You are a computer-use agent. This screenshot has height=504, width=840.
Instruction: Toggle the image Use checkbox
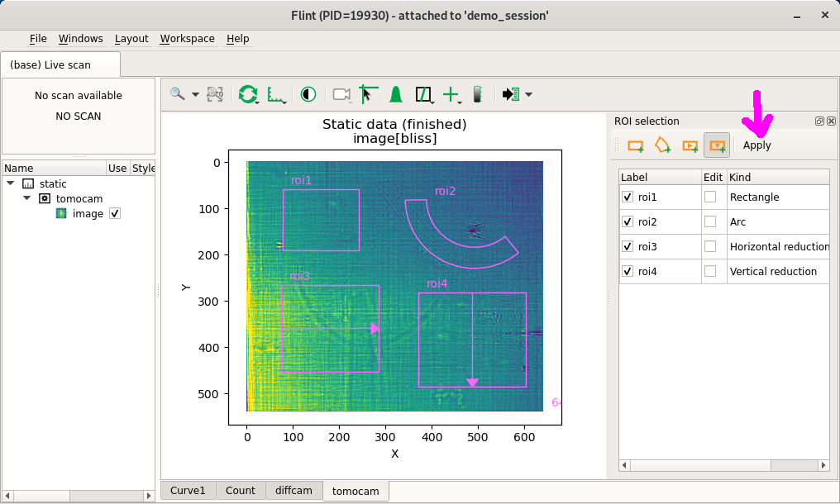tap(115, 214)
